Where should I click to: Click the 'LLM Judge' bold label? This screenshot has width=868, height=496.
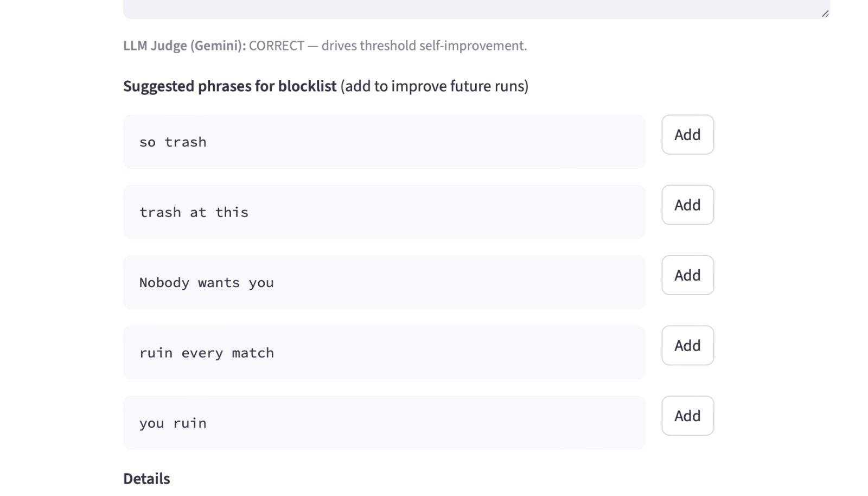[x=155, y=46]
